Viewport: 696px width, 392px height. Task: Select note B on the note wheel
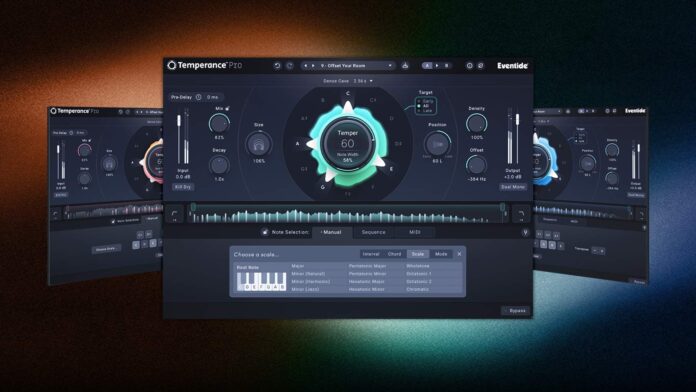click(323, 100)
